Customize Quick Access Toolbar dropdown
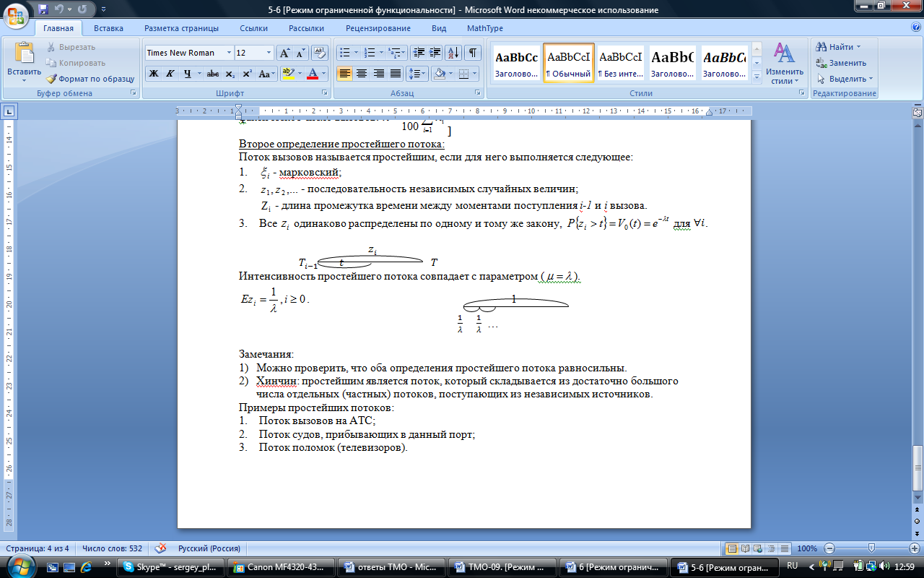The image size is (924, 578). [102, 11]
